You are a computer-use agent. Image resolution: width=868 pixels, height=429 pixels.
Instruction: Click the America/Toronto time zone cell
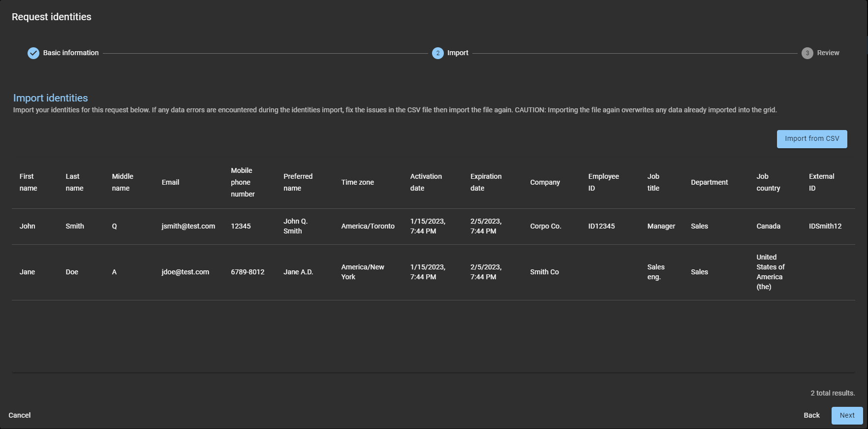pyautogui.click(x=368, y=226)
